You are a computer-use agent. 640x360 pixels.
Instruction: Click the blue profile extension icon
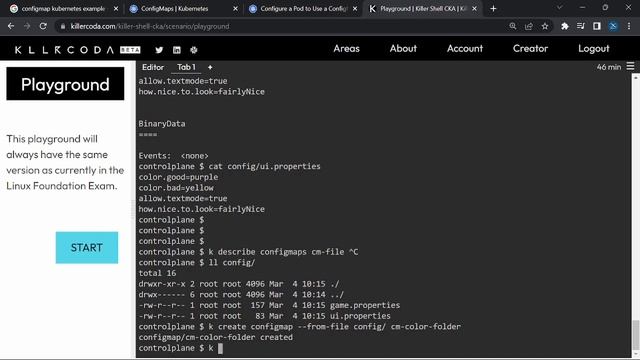tap(613, 26)
